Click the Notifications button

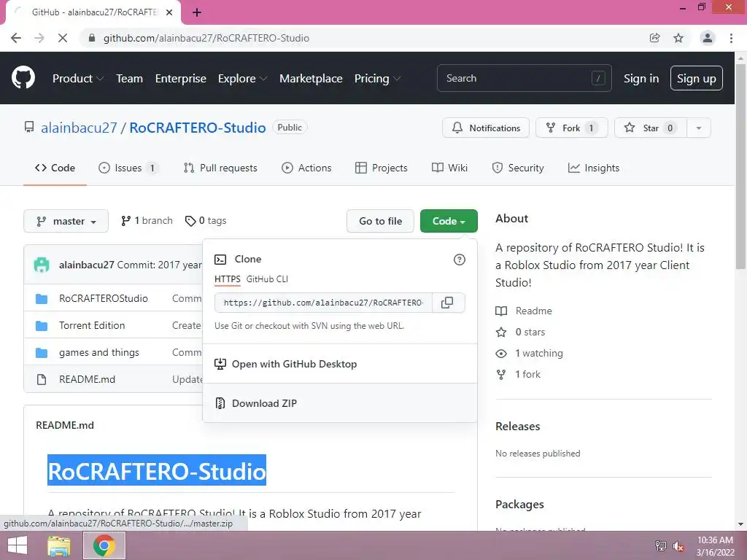click(486, 128)
